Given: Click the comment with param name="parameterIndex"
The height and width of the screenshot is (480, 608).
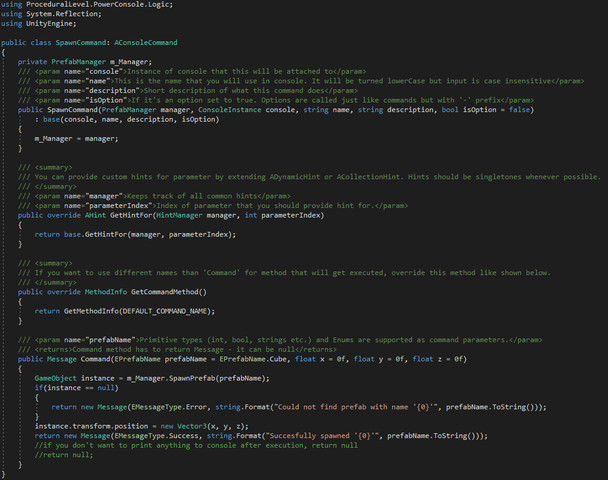Looking at the screenshot, I should [213, 205].
